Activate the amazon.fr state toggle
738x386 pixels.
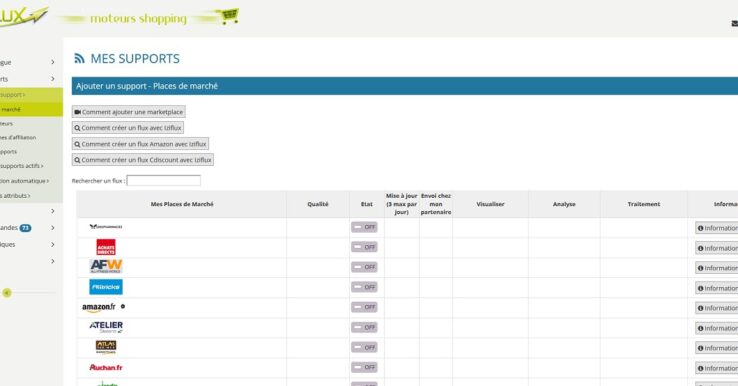364,307
